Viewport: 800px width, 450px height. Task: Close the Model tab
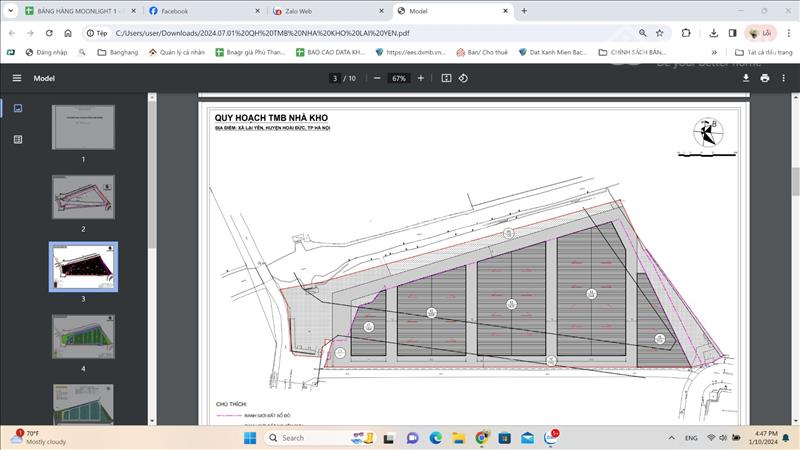506,11
